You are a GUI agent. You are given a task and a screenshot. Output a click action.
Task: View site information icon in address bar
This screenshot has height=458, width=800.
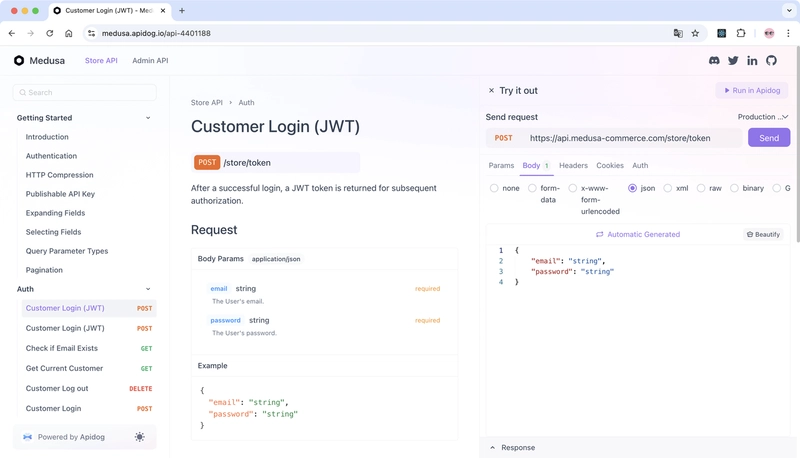tap(91, 33)
